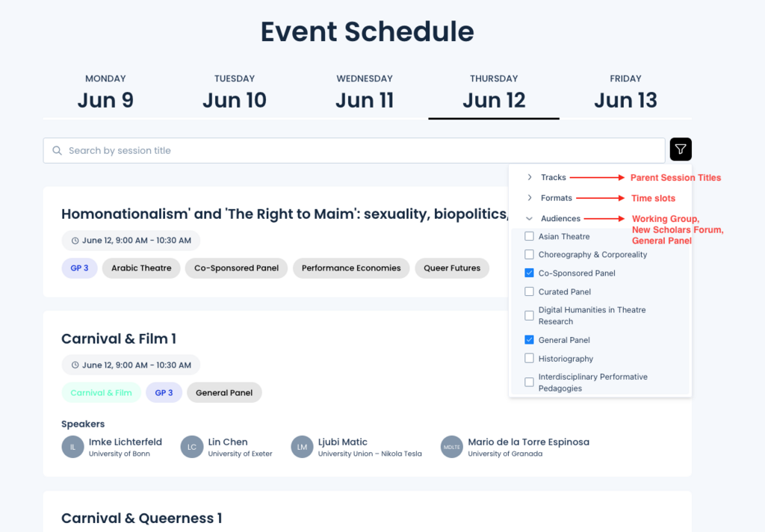Switch to the Monday Jun 9 tab

coord(105,93)
